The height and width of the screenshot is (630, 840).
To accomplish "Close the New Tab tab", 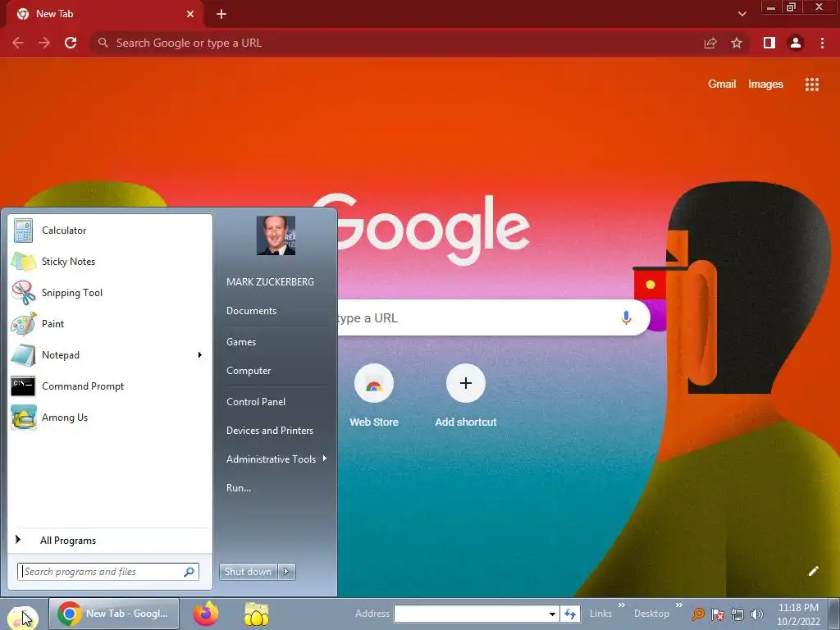I will tap(190, 14).
